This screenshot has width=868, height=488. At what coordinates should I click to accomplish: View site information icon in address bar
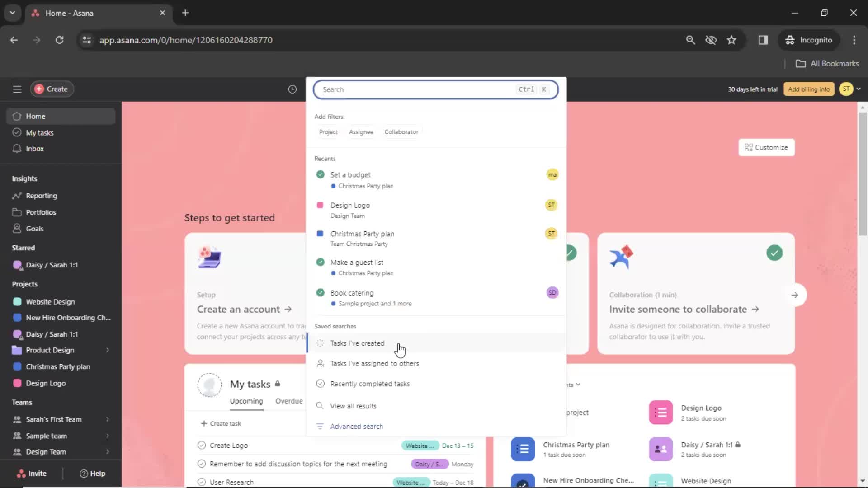(87, 40)
